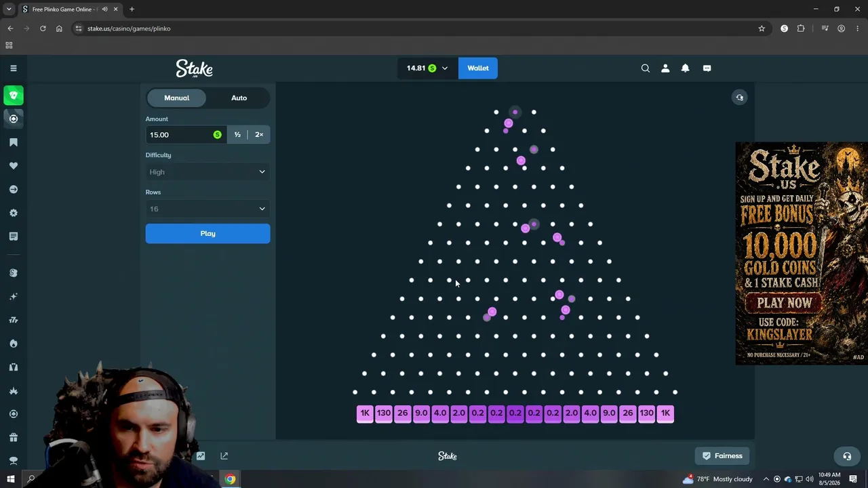Show hidden system tray icons
The height and width of the screenshot is (488, 868).
pyautogui.click(x=766, y=479)
